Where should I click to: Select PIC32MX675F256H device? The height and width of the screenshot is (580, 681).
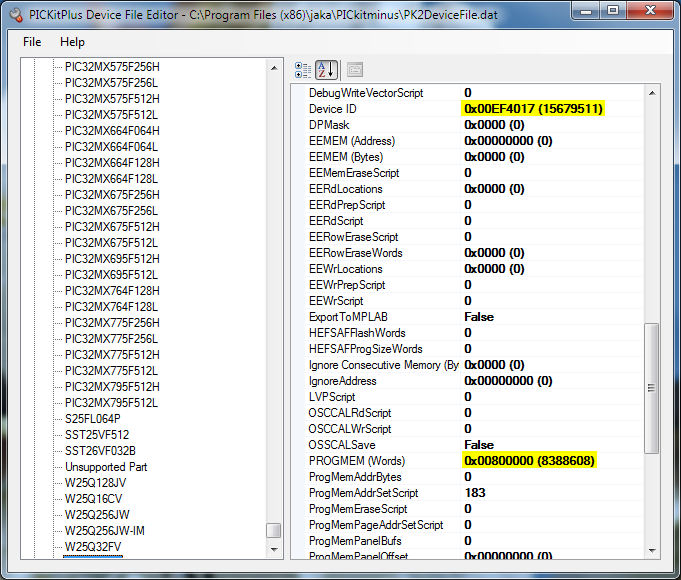(x=112, y=195)
